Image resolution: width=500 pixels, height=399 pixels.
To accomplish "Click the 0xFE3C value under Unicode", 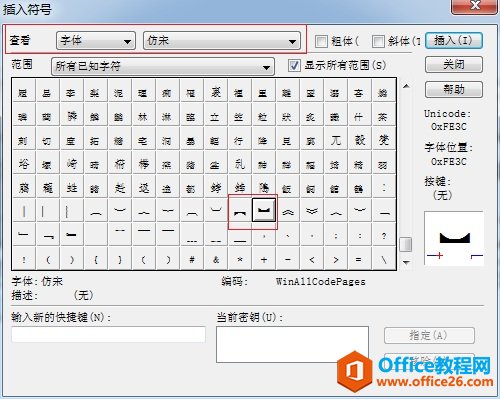I will pyautogui.click(x=449, y=127).
